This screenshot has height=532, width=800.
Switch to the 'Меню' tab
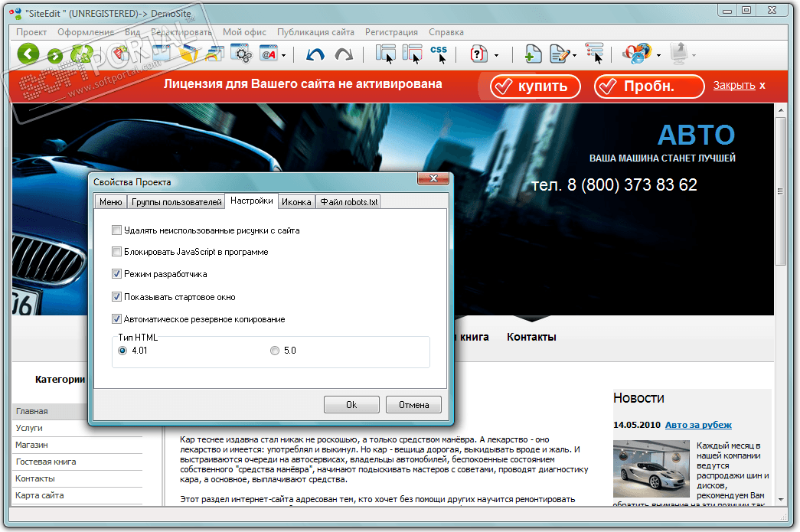click(111, 202)
